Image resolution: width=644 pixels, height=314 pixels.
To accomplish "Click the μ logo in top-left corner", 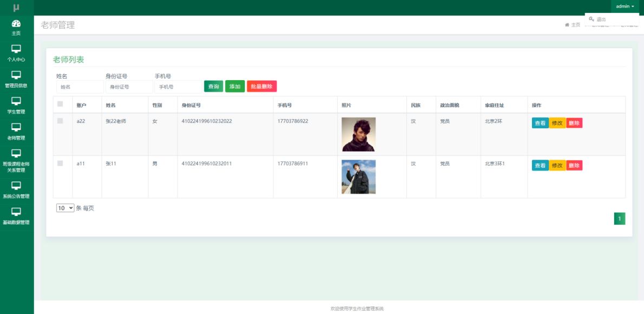I will [x=16, y=8].
